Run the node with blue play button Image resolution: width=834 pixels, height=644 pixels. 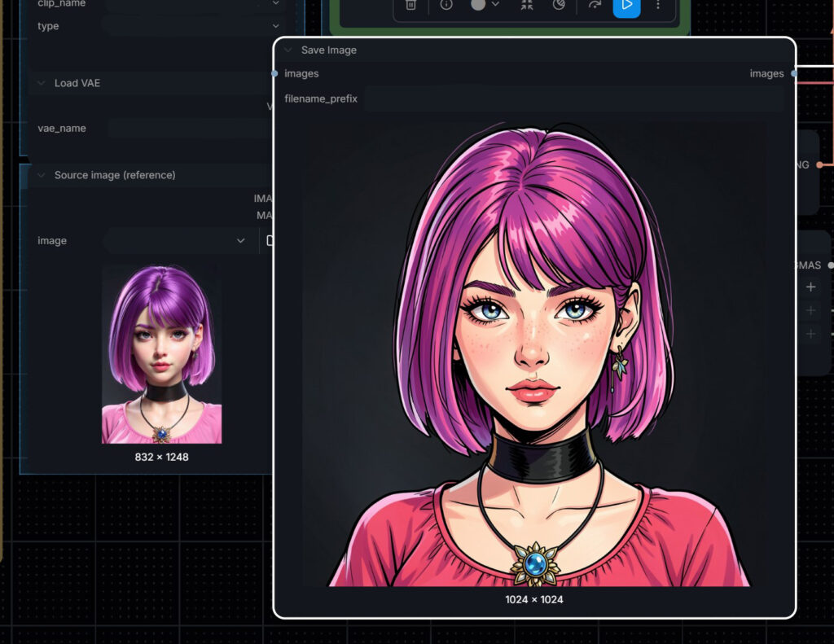click(626, 7)
